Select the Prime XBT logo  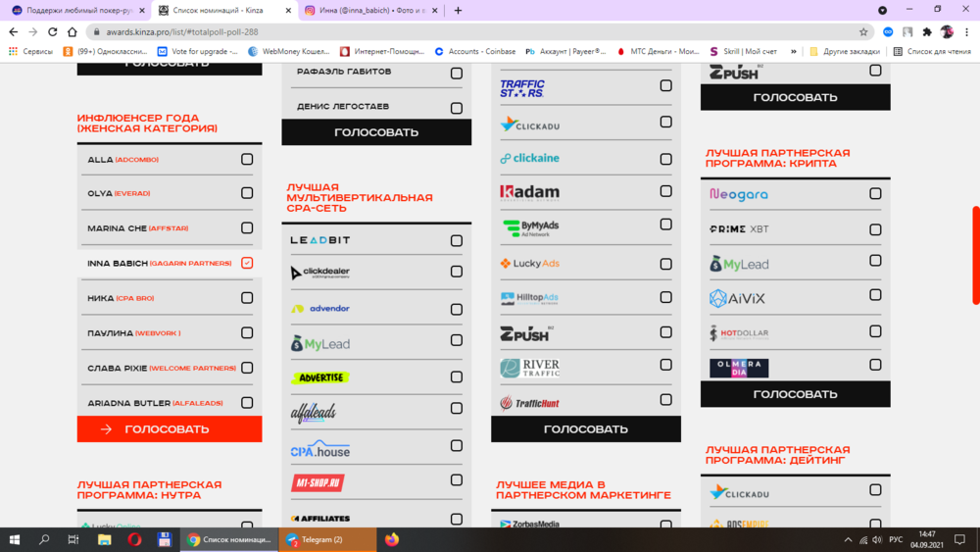click(x=739, y=229)
